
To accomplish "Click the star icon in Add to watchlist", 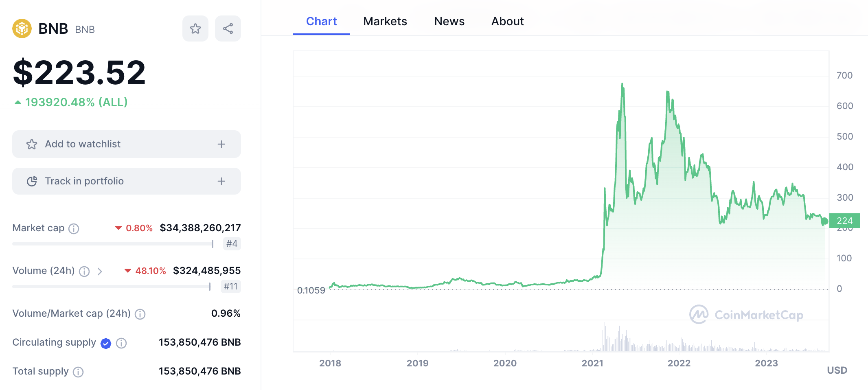I will (32, 144).
